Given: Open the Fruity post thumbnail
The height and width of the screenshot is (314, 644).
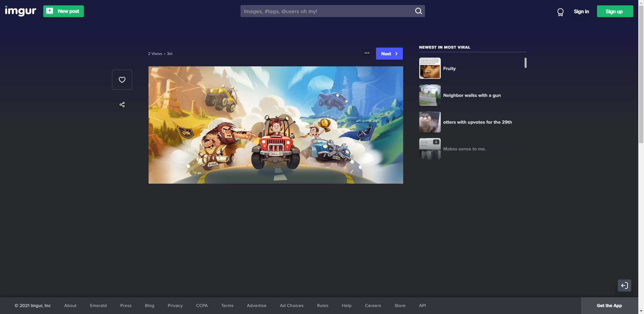Looking at the screenshot, I should [430, 68].
